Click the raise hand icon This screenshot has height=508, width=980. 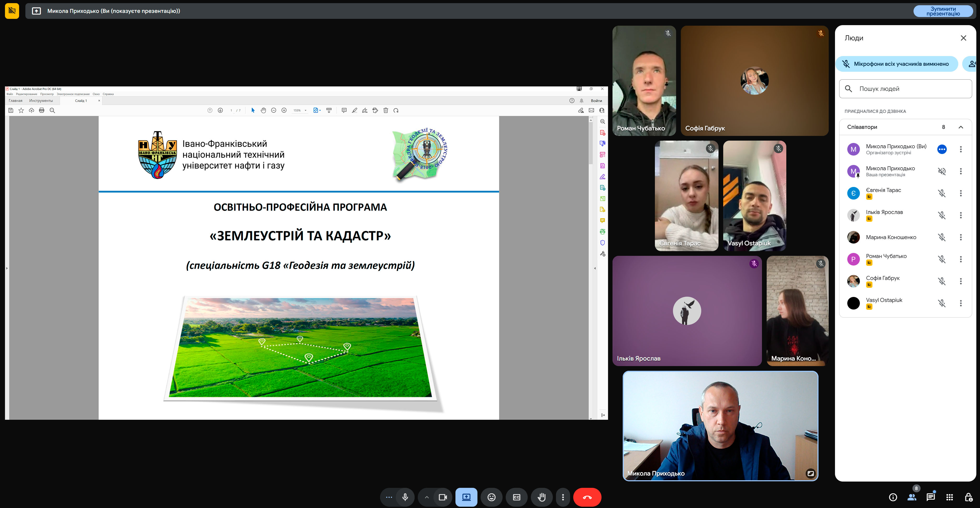click(541, 497)
